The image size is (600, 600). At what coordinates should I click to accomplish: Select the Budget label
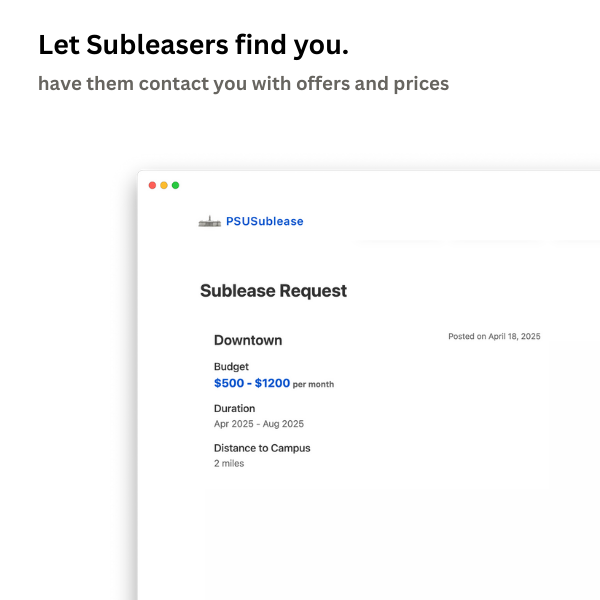coord(231,367)
